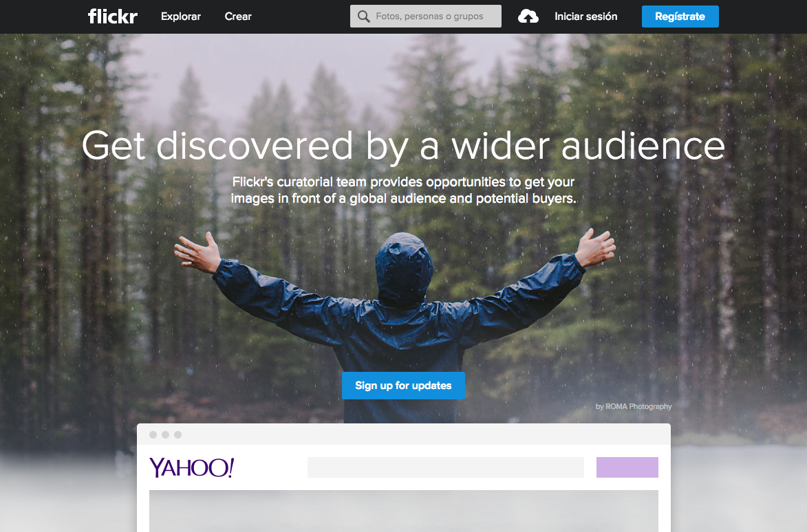Click the magnifying glass search icon
The image size is (807, 532).
pyautogui.click(x=363, y=16)
